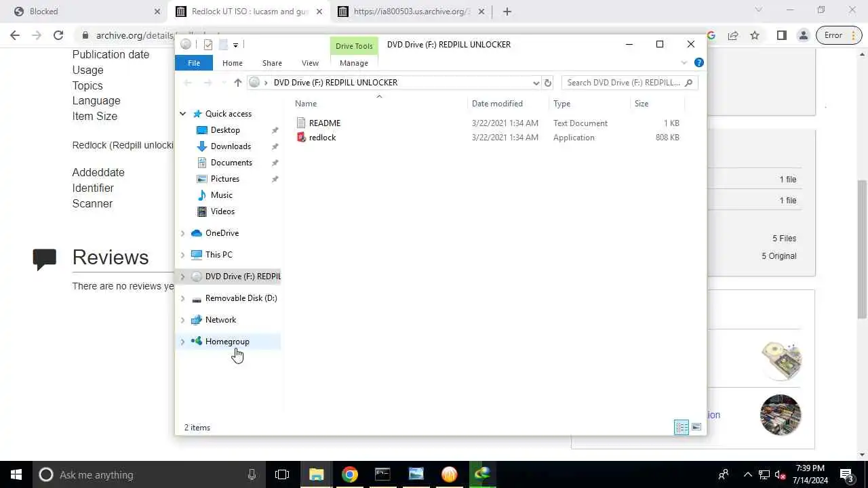The image size is (868, 488).
Task: Click Chrome share page icon
Action: pyautogui.click(x=733, y=35)
